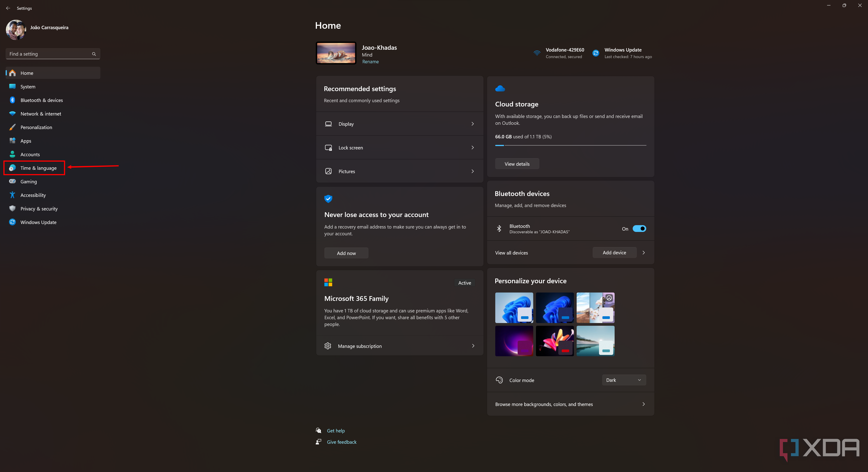Click the Gaming controller icon
Image resolution: width=868 pixels, height=472 pixels.
pos(12,181)
